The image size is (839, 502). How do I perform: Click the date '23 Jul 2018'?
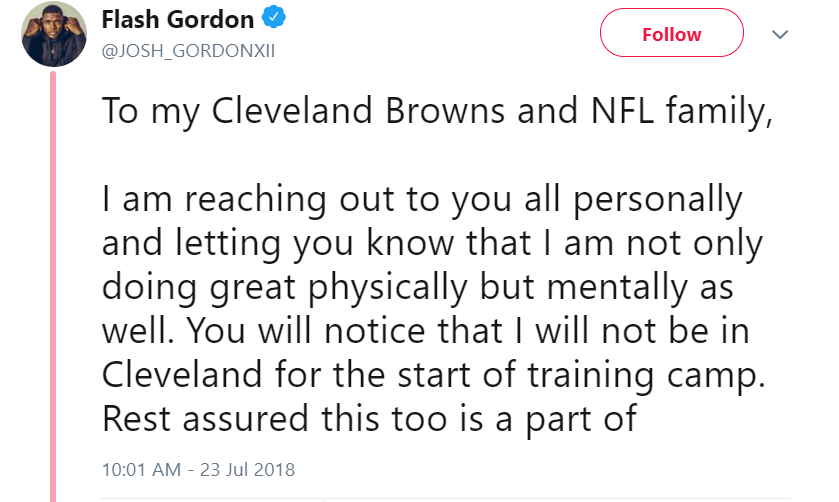point(247,469)
